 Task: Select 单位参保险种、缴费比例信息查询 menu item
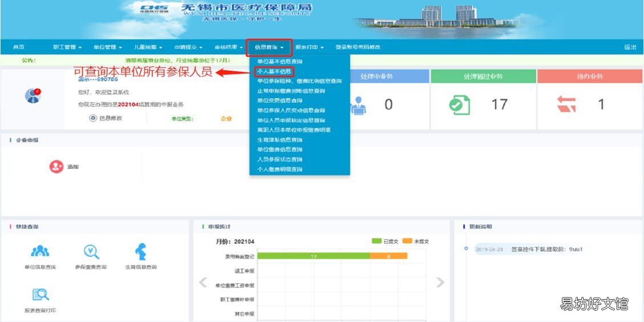click(x=300, y=81)
